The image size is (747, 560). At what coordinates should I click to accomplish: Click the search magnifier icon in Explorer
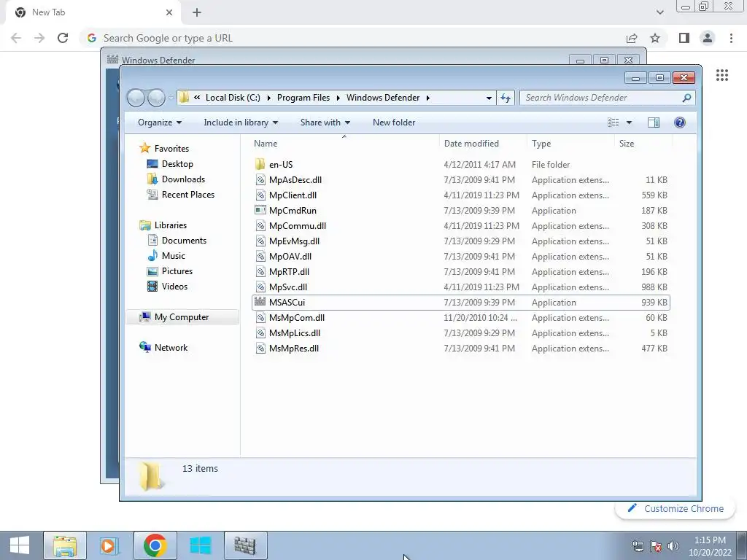[x=686, y=98]
